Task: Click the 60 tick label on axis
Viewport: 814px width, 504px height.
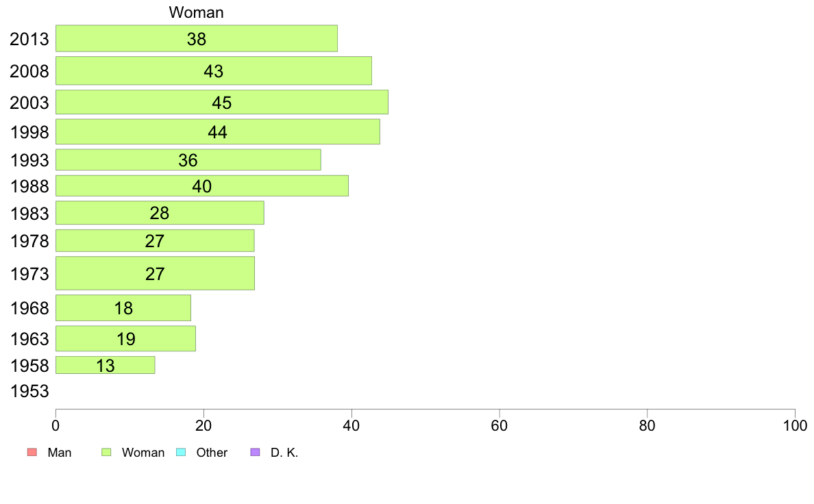Action: [x=499, y=426]
